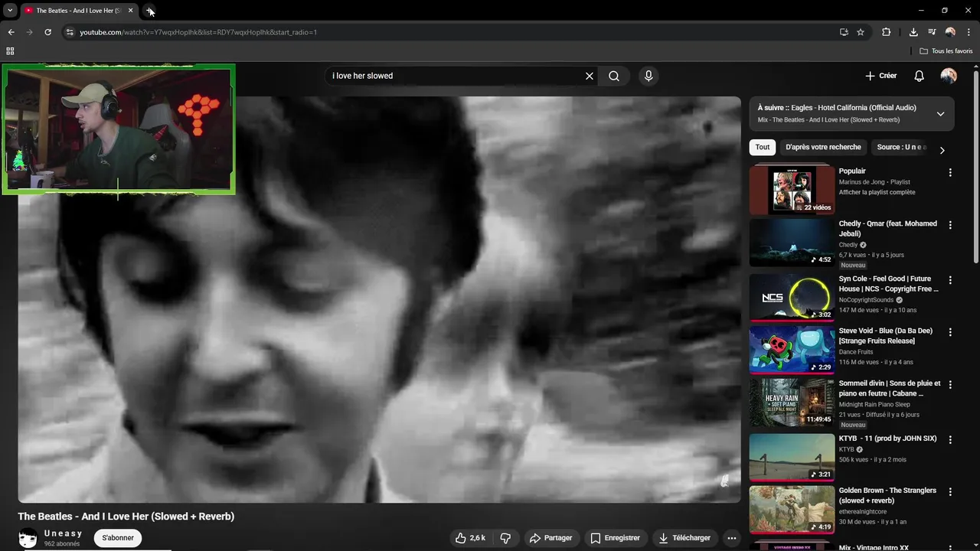This screenshot has width=980, height=551.
Task: Clear the search query with X
Action: [x=590, y=76]
